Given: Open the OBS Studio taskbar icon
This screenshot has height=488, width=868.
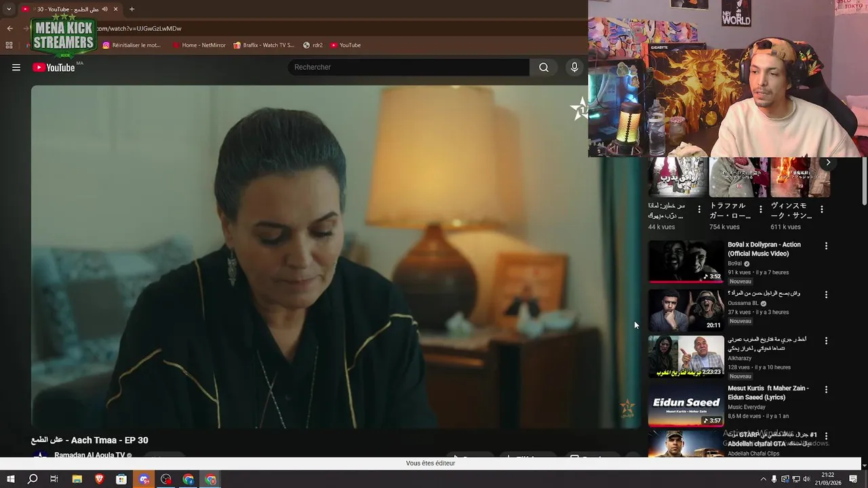Looking at the screenshot, I should click(166, 479).
